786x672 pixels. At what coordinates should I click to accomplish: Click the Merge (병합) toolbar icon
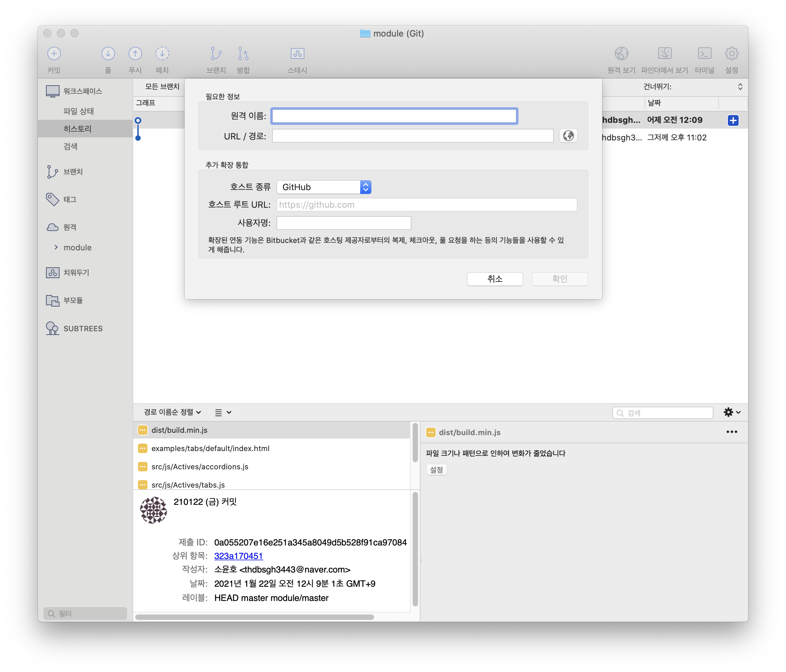click(243, 53)
